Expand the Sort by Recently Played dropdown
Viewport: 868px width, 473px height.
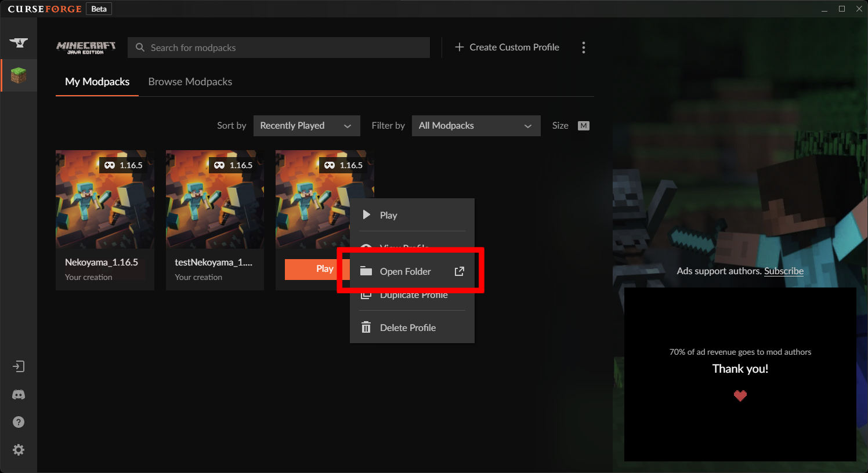[306, 126]
